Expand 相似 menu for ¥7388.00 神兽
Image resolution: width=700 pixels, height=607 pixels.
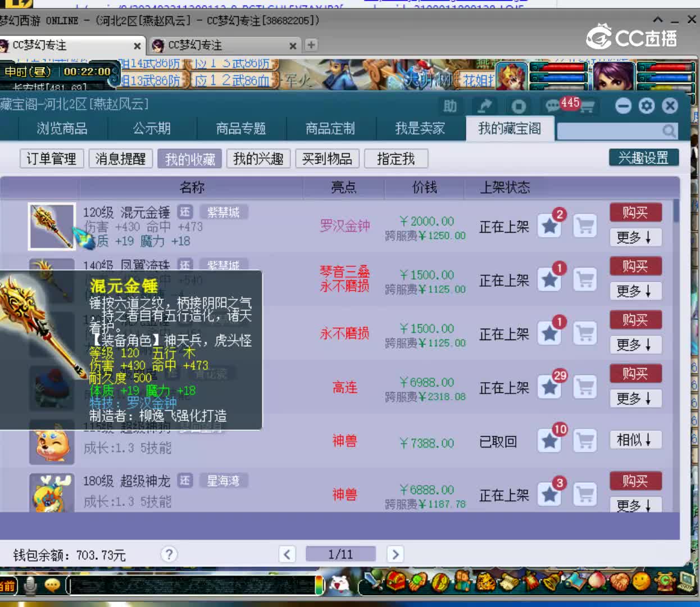(x=635, y=440)
